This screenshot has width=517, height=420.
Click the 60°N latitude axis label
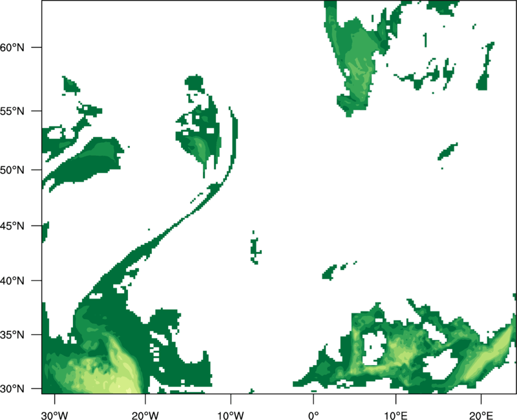(x=12, y=47)
